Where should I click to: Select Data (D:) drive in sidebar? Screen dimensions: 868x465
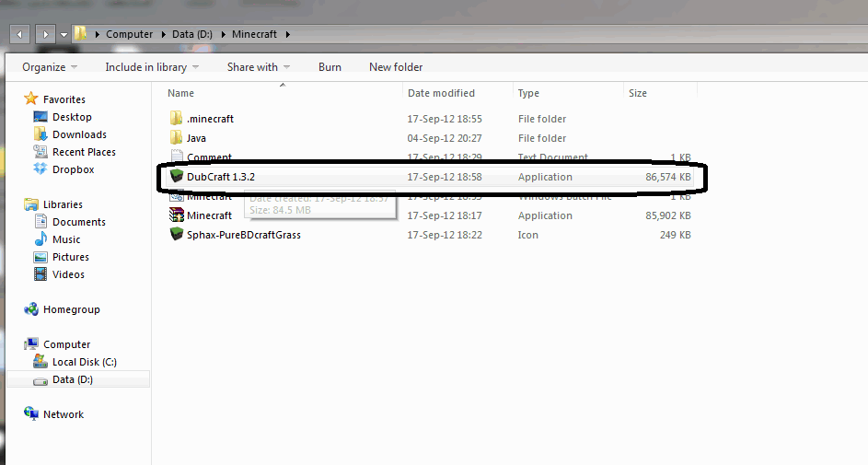(x=72, y=379)
